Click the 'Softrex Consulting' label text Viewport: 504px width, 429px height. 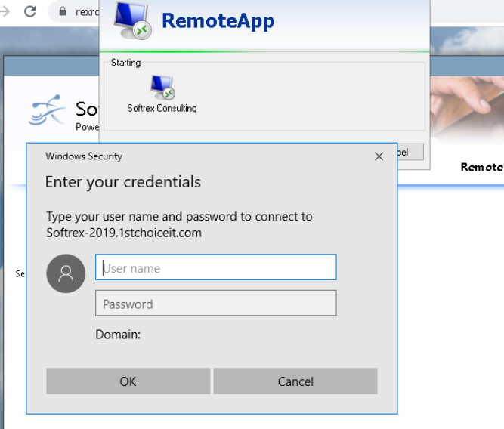[x=162, y=108]
